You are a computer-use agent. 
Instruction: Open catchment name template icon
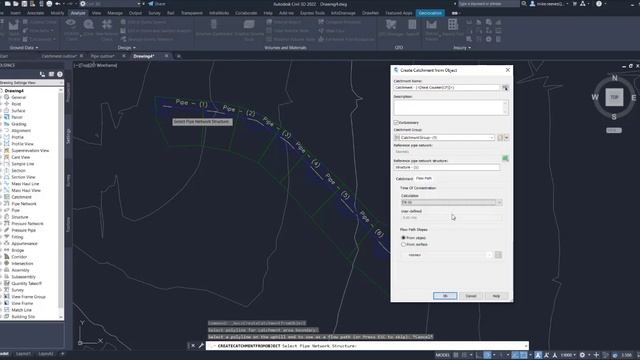tap(505, 88)
